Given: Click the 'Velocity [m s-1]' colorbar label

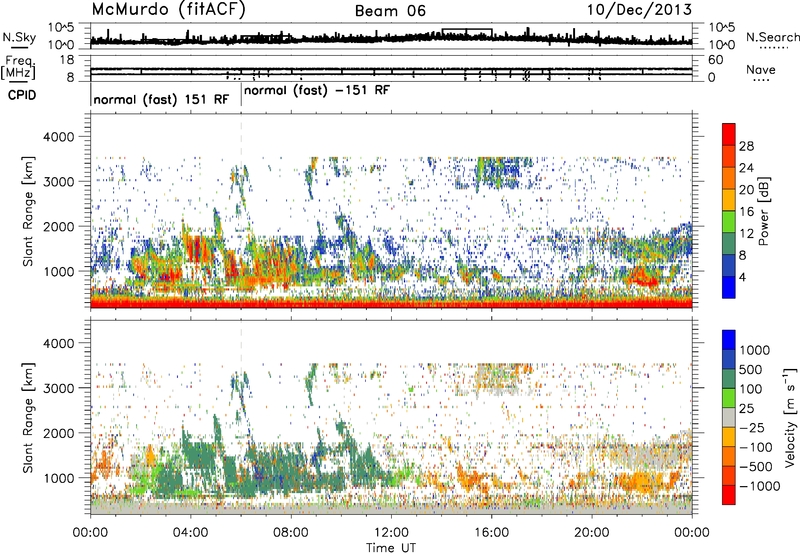Looking at the screenshot, I should coord(790,417).
